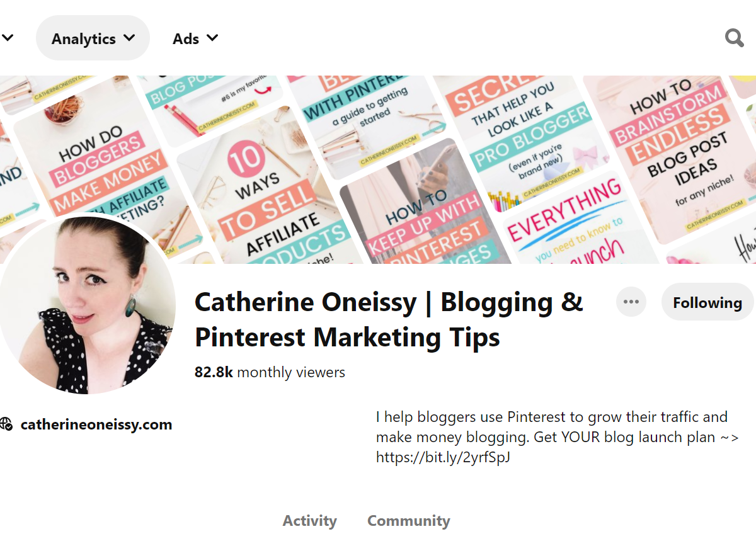Open the three-dots profile options menu

click(x=631, y=302)
